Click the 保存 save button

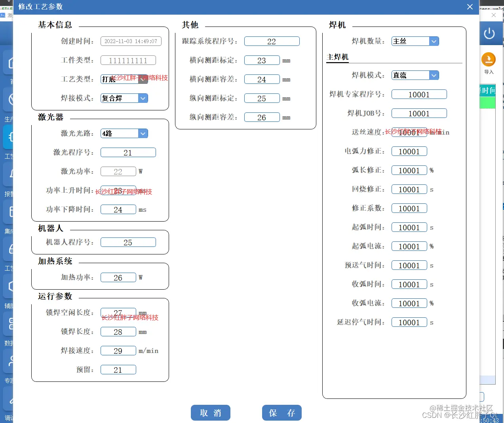coord(281,413)
